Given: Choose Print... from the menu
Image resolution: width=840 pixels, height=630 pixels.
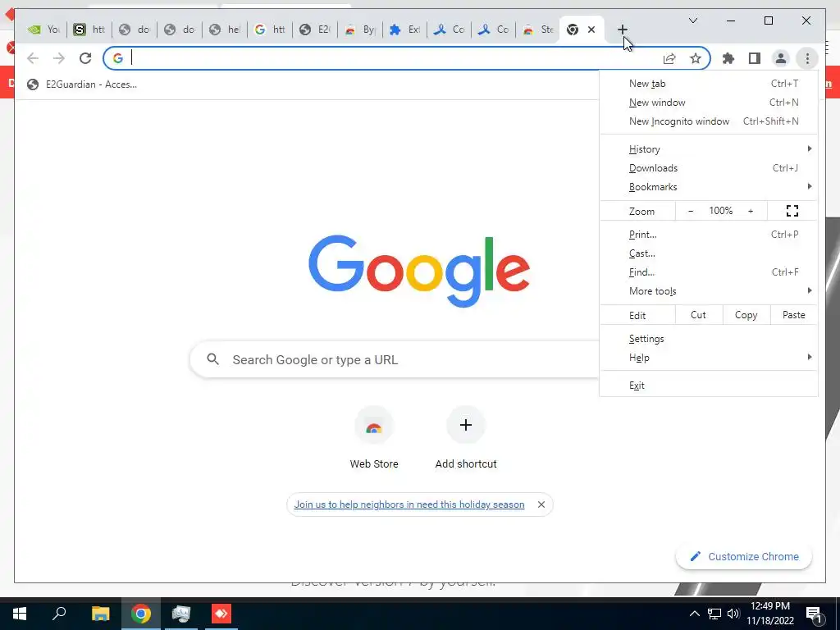Looking at the screenshot, I should [708, 235].
